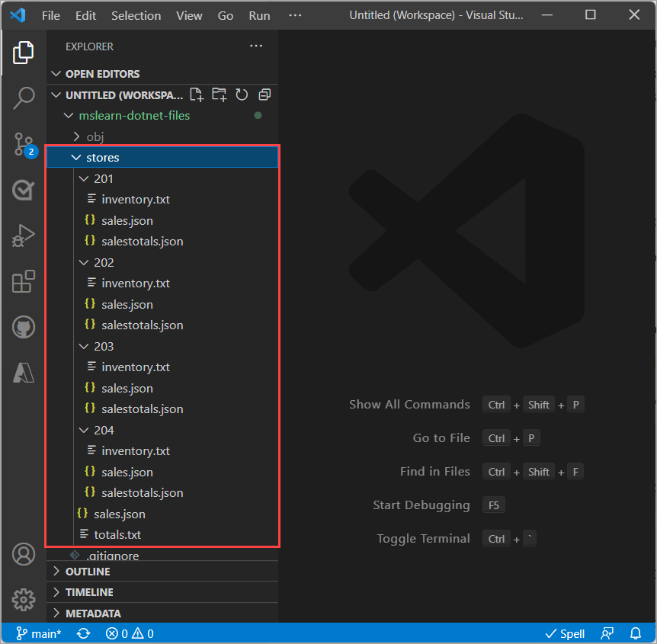The width and height of the screenshot is (657, 644).
Task: Open the Extensions view
Action: (x=24, y=281)
